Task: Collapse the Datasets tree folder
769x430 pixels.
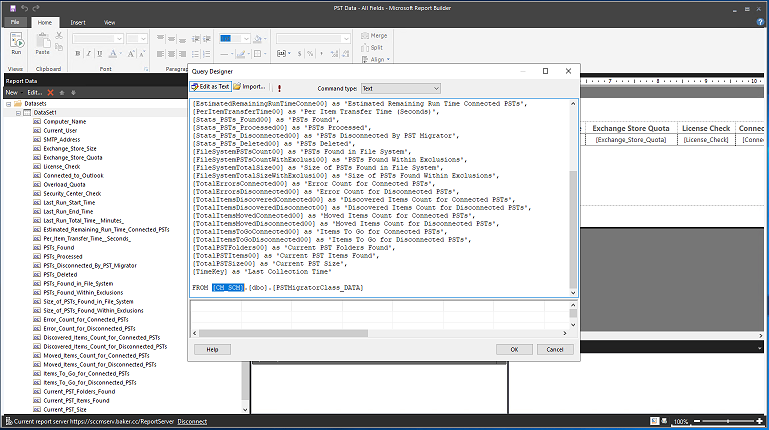Action: point(8,104)
